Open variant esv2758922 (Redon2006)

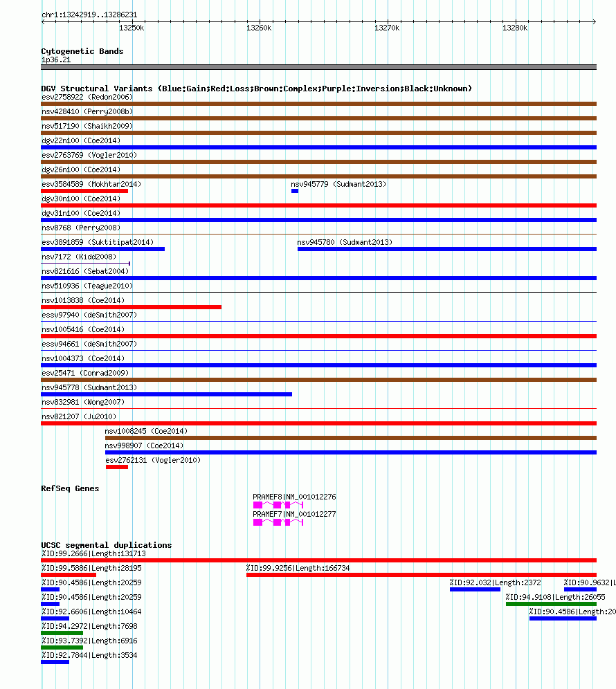pyautogui.click(x=87, y=97)
